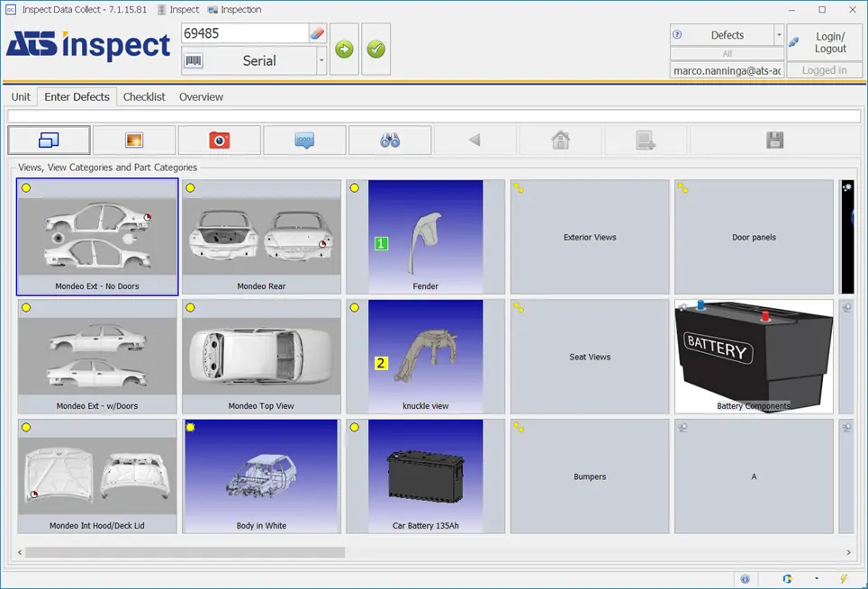Switch to the Enter Defects tab
The width and height of the screenshot is (868, 589).
[77, 97]
